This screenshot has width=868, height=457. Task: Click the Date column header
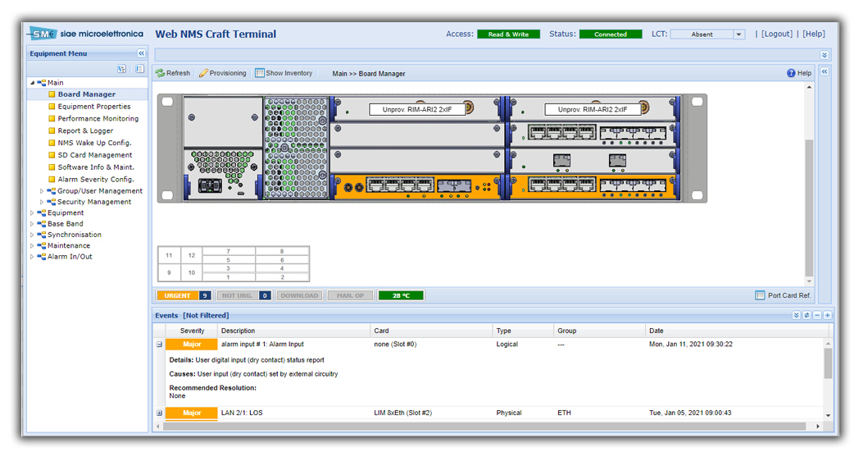[x=738, y=331]
